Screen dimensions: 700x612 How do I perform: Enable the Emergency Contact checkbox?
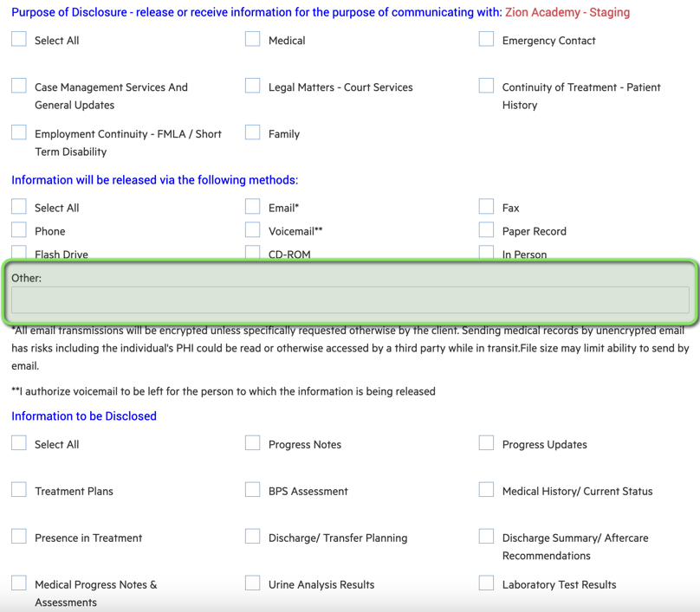pyautogui.click(x=486, y=39)
